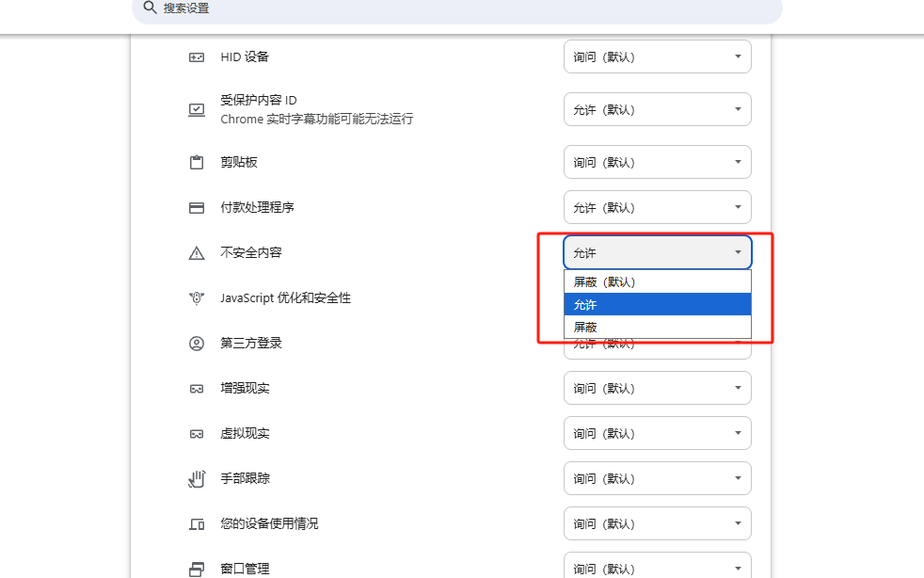Click the 付款处理程序 card icon
The height and width of the screenshot is (578, 924).
pos(196,206)
